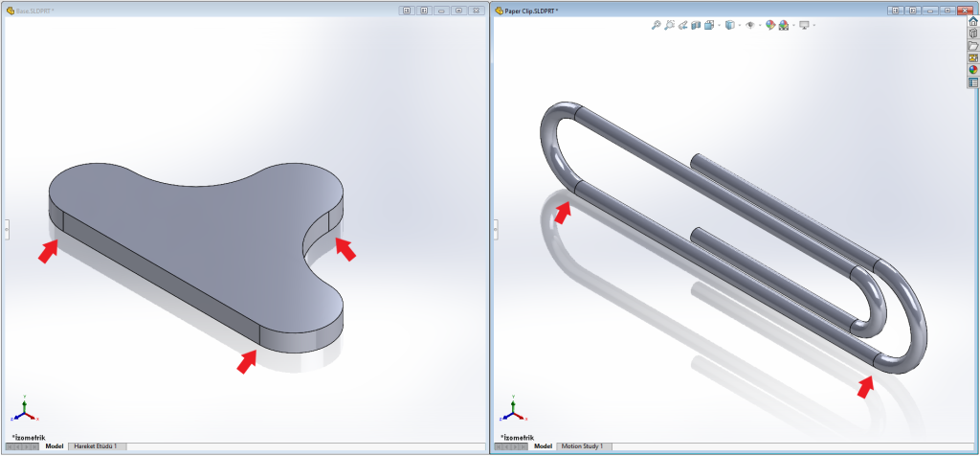This screenshot has width=980, height=456.
Task: Click the Apply Scene icon
Action: (784, 25)
